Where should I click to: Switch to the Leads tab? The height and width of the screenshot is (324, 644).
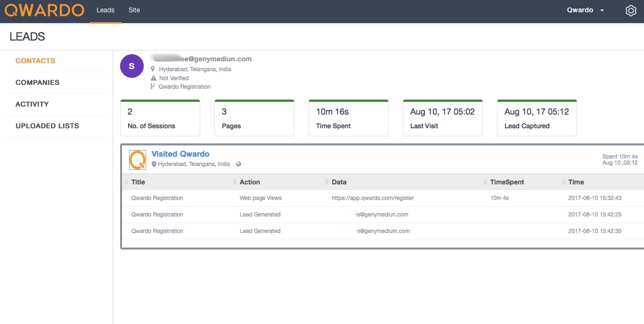106,10
